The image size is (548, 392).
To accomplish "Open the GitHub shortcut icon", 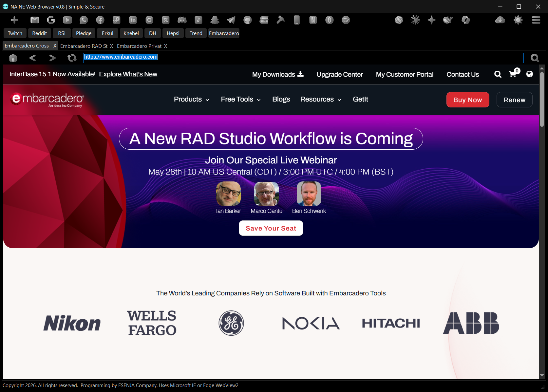I will [x=248, y=20].
